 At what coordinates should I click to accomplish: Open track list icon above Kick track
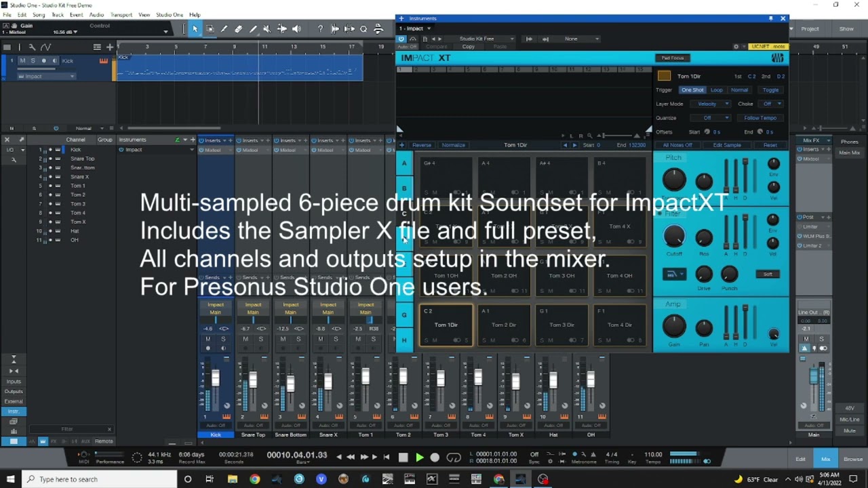pyautogui.click(x=7, y=47)
